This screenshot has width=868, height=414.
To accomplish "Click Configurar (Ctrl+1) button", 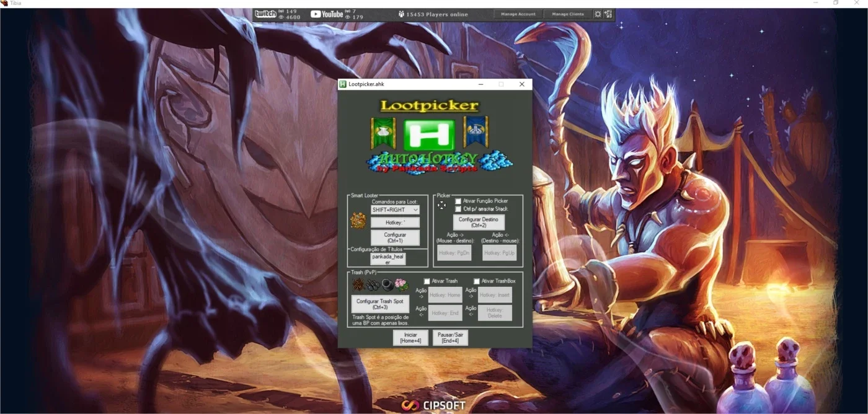I will coord(395,238).
